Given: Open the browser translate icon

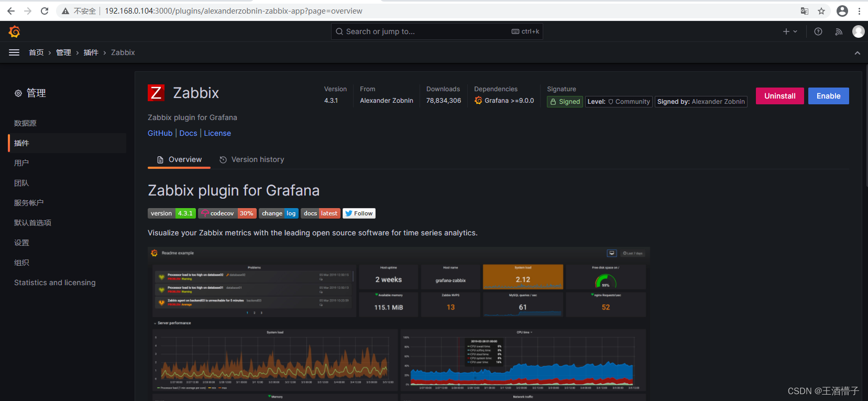Looking at the screenshot, I should click(805, 10).
